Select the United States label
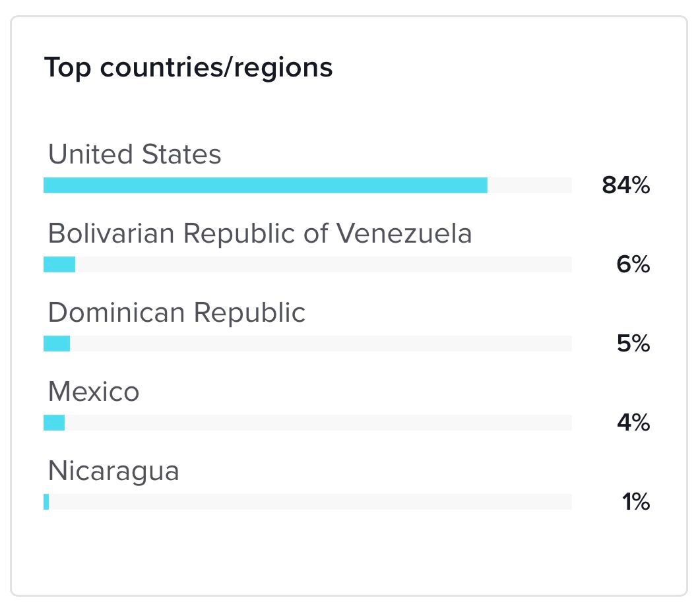Screen dimensions: 700x606 (x=135, y=154)
